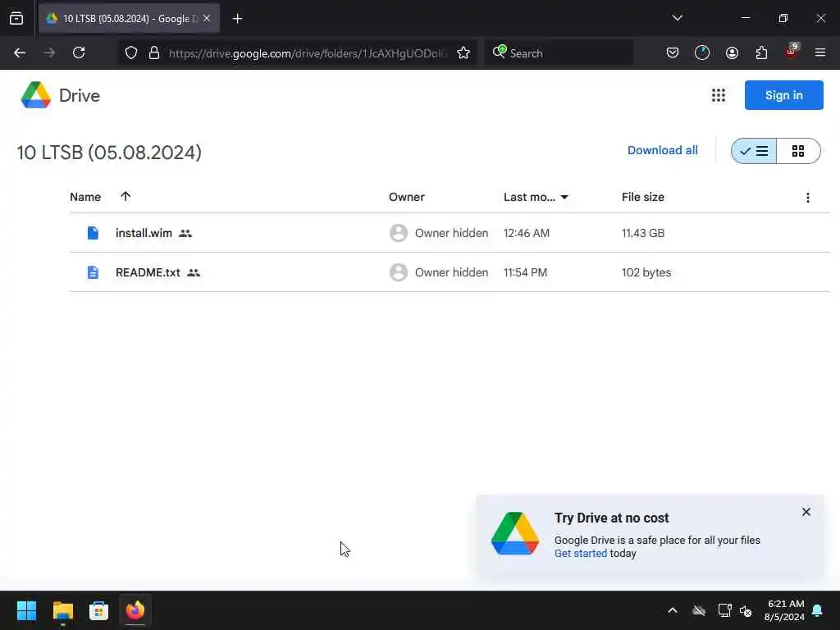Click the owner avatar for install.wim
The width and height of the screenshot is (840, 630).
398,233
